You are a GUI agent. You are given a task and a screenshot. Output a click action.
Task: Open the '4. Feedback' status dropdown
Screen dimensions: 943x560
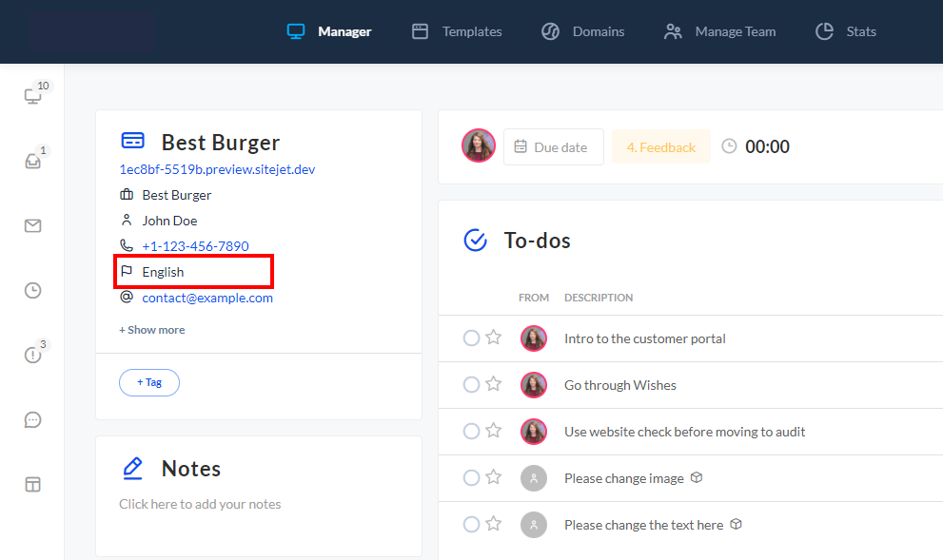coord(660,146)
